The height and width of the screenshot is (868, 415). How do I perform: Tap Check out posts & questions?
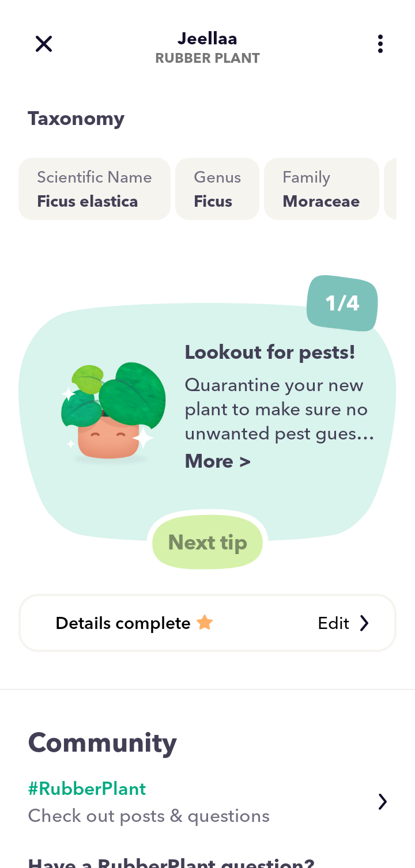click(x=149, y=816)
